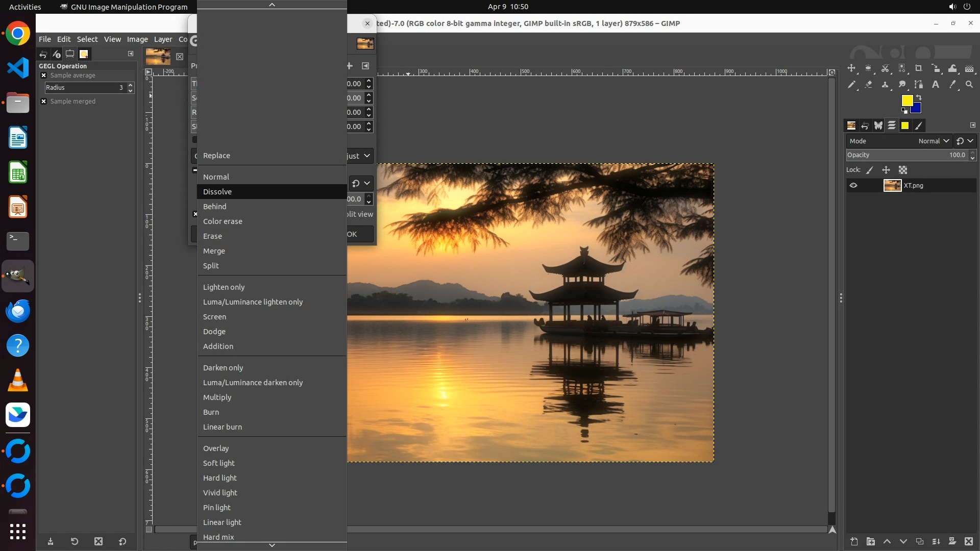Choose Multiply blend mode
980x551 pixels.
(217, 397)
